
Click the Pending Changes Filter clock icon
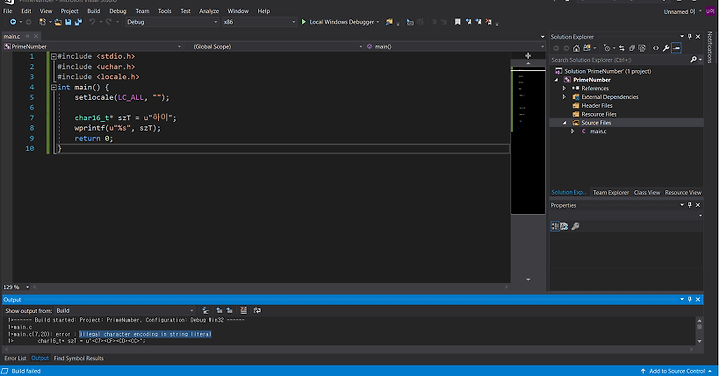pyautogui.click(x=607, y=48)
